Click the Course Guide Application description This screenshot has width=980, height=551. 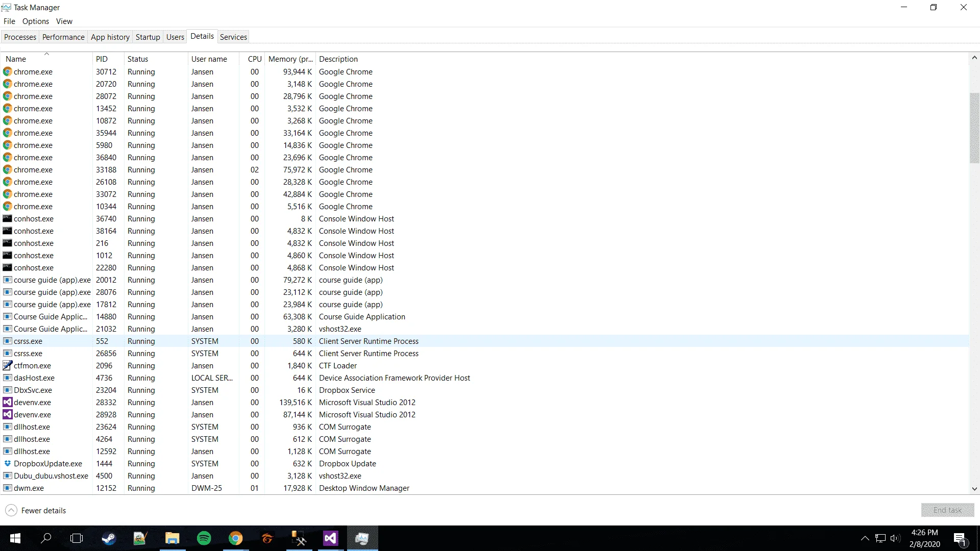tap(362, 317)
